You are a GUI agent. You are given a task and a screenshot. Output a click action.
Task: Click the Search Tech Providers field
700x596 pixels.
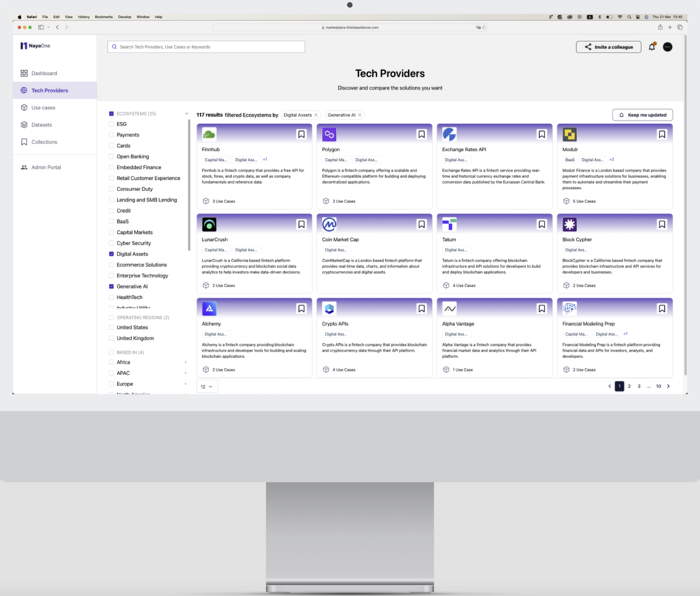pos(206,47)
